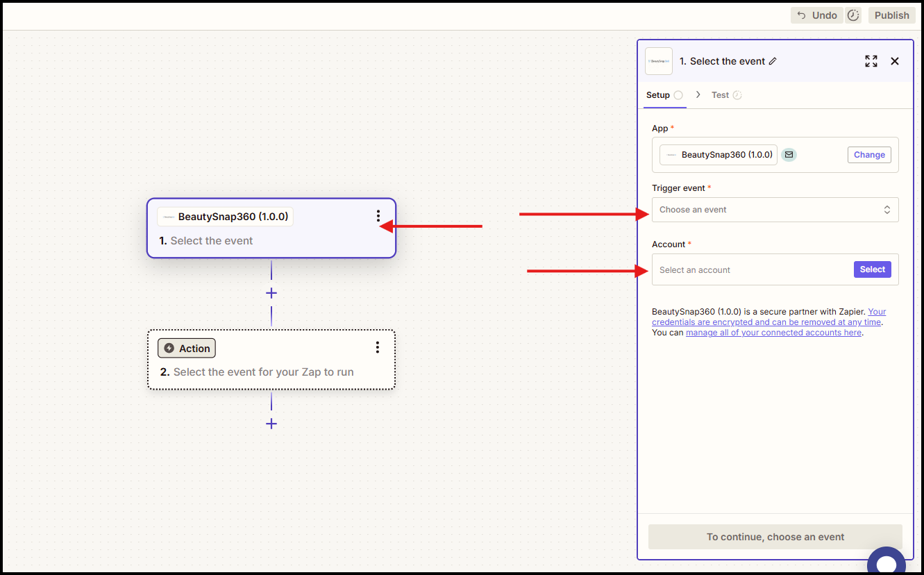
Task: Open three-dot menu on BeautySnap360 step
Action: 378,216
